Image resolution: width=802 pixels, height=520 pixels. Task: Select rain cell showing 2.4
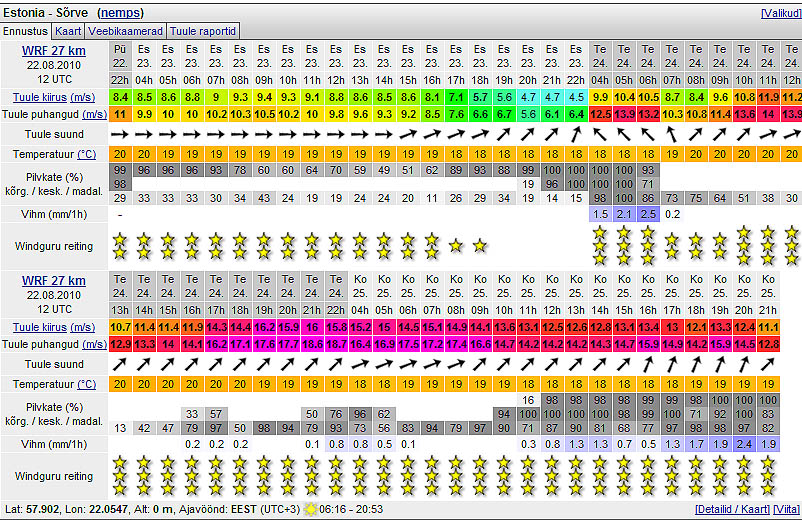(744, 444)
